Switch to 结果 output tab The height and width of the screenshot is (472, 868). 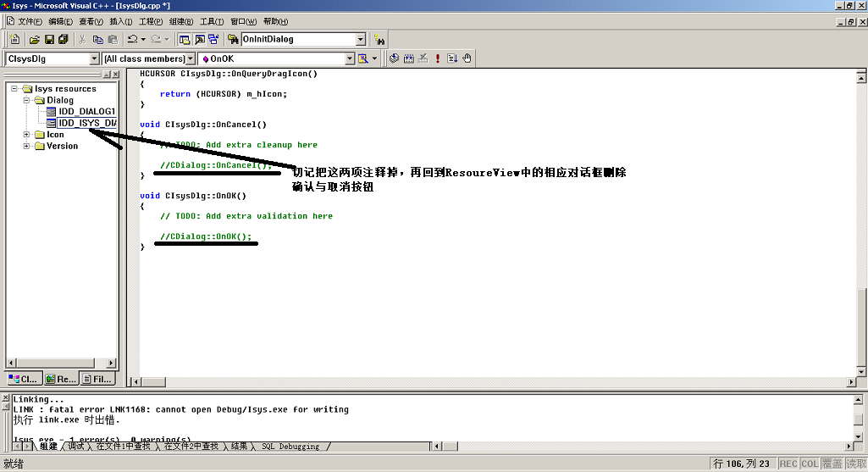[239, 447]
